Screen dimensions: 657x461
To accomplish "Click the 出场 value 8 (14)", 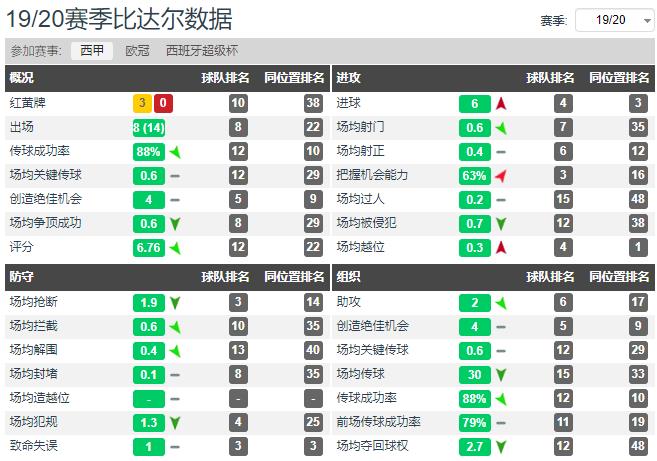I will [149, 127].
